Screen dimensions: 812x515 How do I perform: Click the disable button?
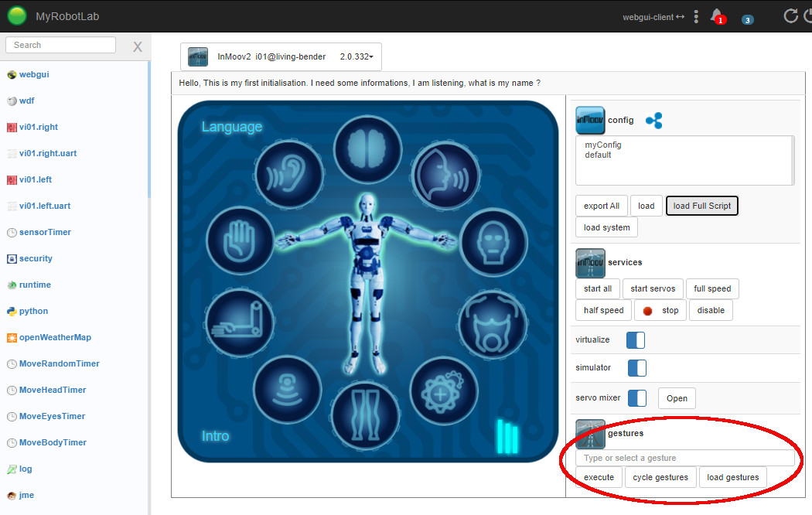point(711,311)
